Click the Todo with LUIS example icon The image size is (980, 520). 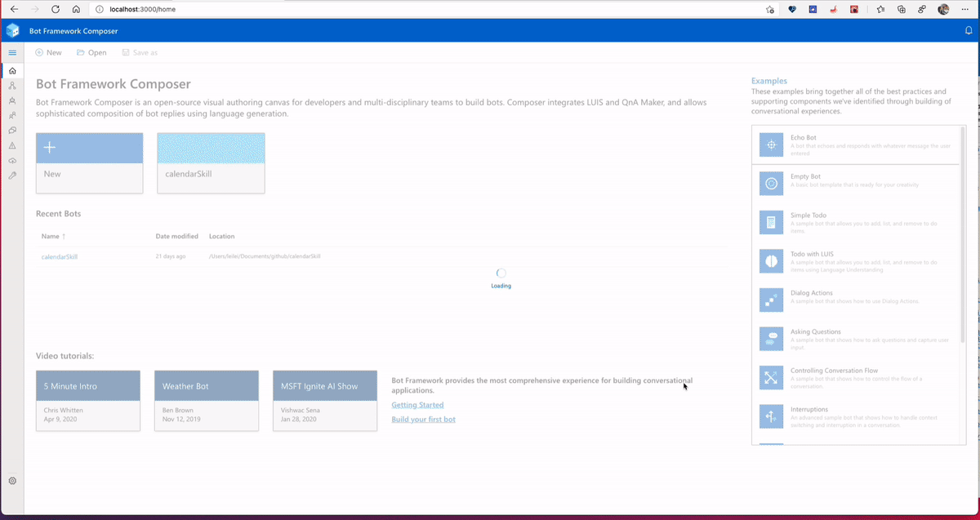pyautogui.click(x=771, y=261)
